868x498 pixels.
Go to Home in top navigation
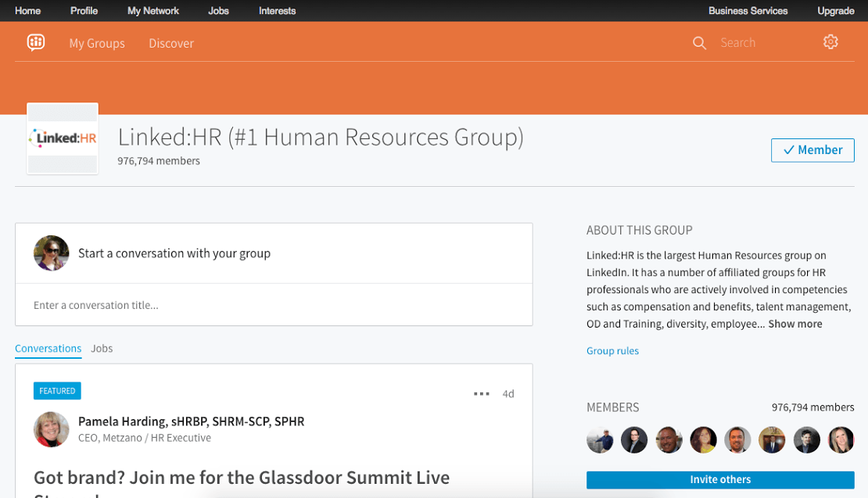pyautogui.click(x=27, y=10)
